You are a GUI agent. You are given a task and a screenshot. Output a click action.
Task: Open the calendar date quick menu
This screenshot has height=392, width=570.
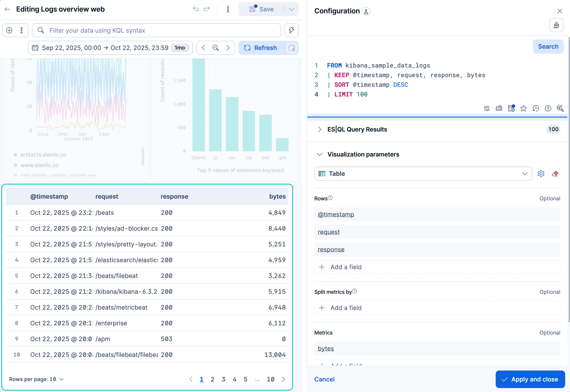coord(35,48)
